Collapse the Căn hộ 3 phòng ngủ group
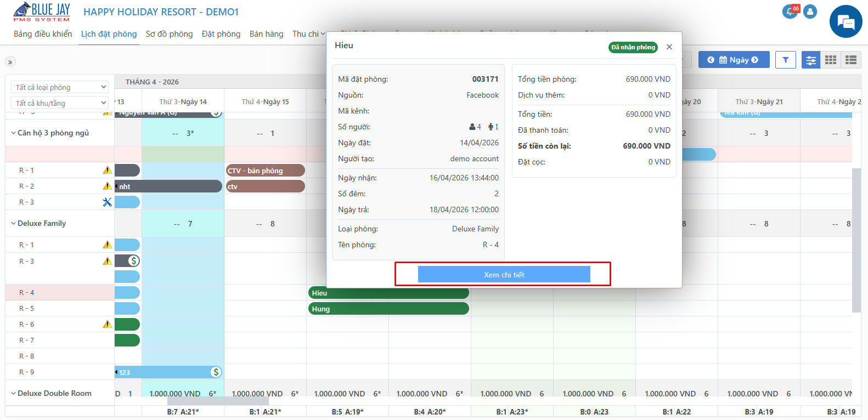This screenshot has height=420, width=868. [x=14, y=133]
